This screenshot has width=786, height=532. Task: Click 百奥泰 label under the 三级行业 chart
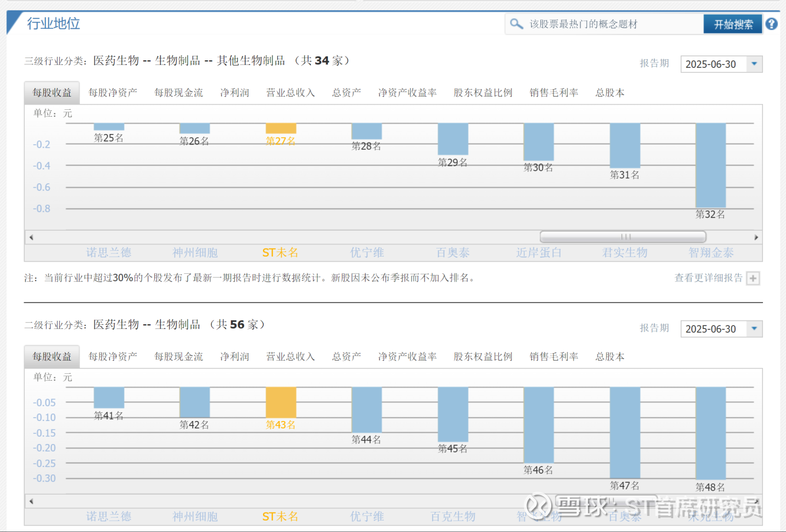click(453, 252)
